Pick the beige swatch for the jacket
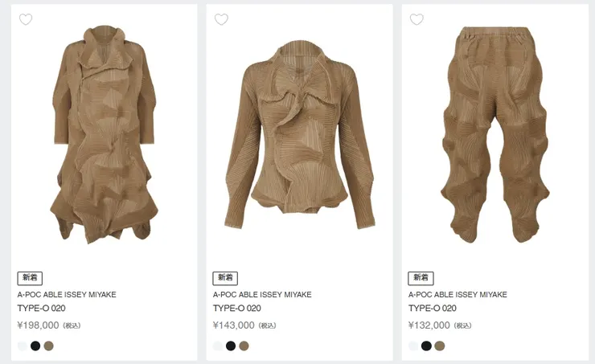Image resolution: width=595 pixels, height=364 pixels. [244, 346]
